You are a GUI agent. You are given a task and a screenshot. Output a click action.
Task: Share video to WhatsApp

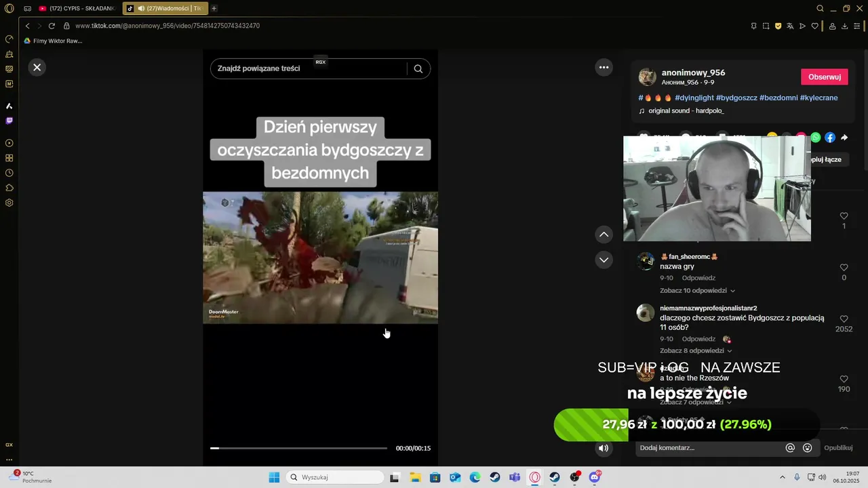pyautogui.click(x=816, y=138)
